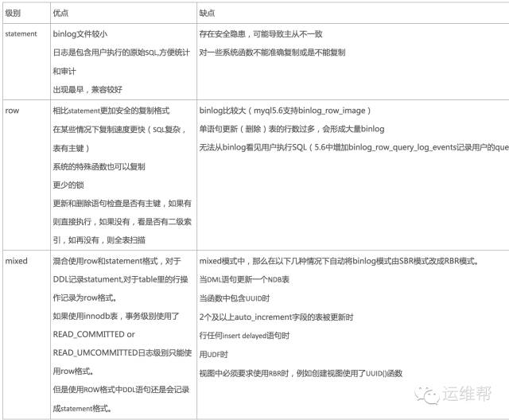
Task: Click the line 当DML语句更新一个NDB表
Action: point(244,279)
